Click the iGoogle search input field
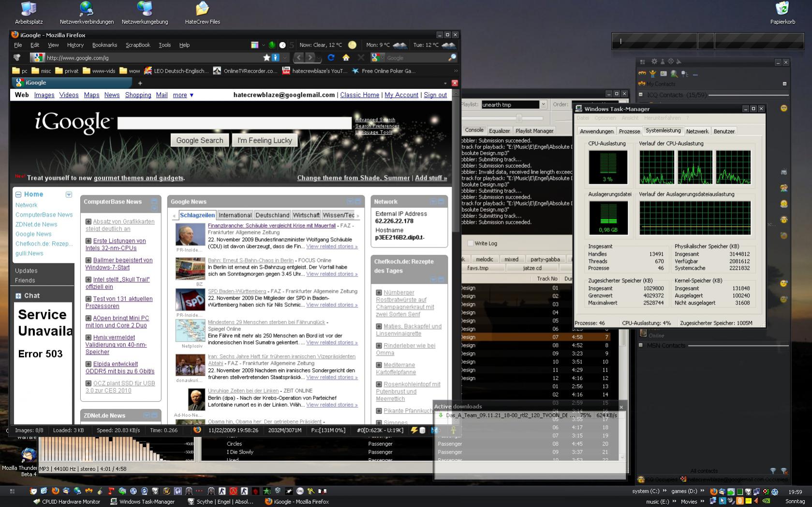Screen dimensions: 812x507 point(235,123)
